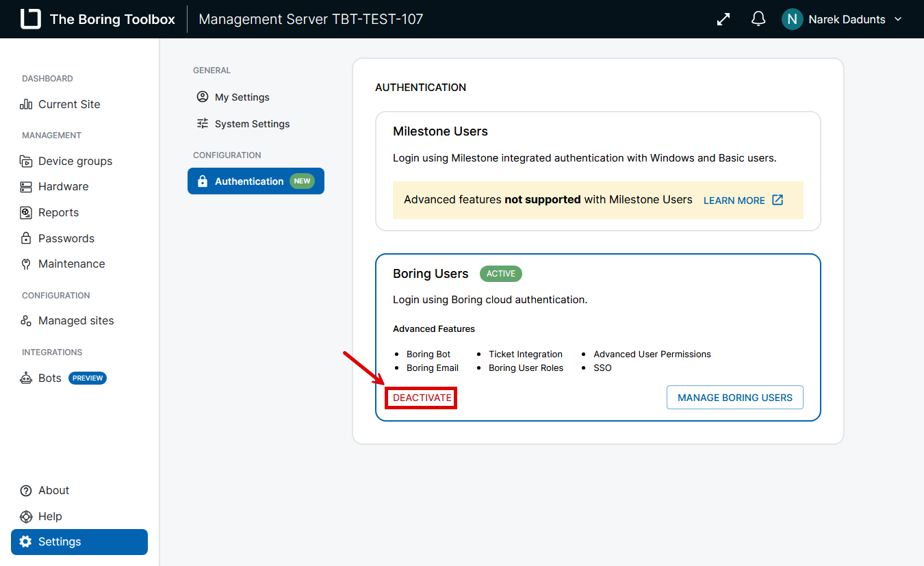Go to System Settings
This screenshot has height=566, width=924.
point(252,124)
